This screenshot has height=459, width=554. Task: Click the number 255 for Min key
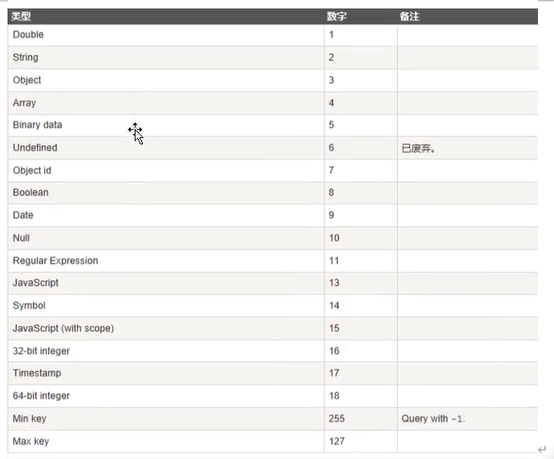[337, 419]
